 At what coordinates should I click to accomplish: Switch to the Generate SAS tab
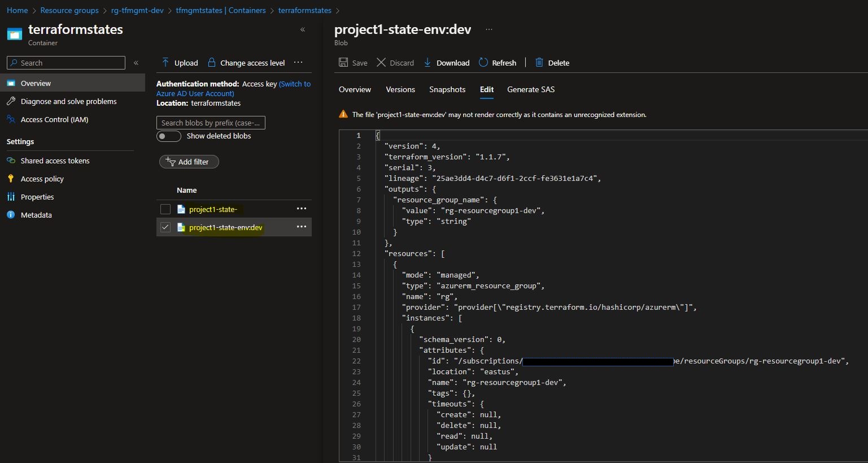pyautogui.click(x=531, y=89)
